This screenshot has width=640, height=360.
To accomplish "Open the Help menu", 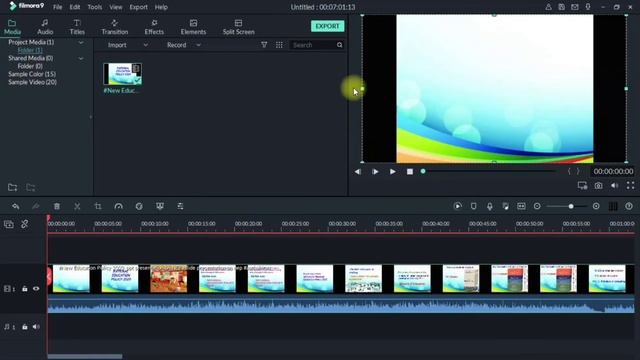I will point(161,7).
